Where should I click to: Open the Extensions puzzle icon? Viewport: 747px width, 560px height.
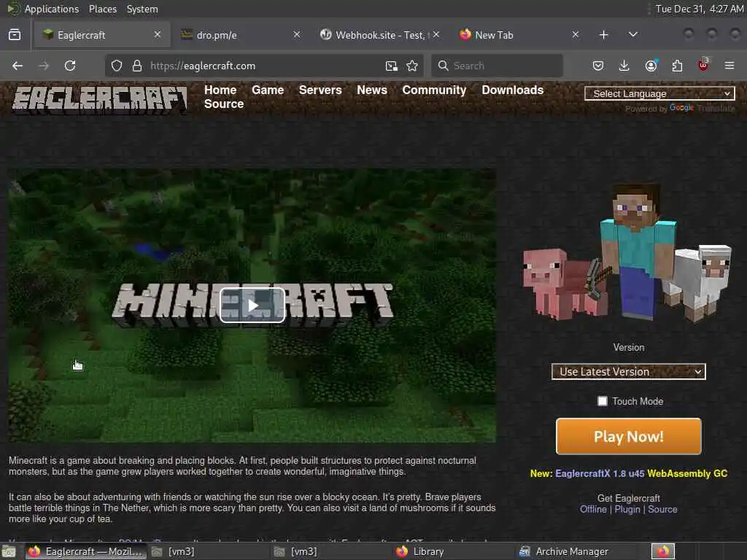[677, 66]
